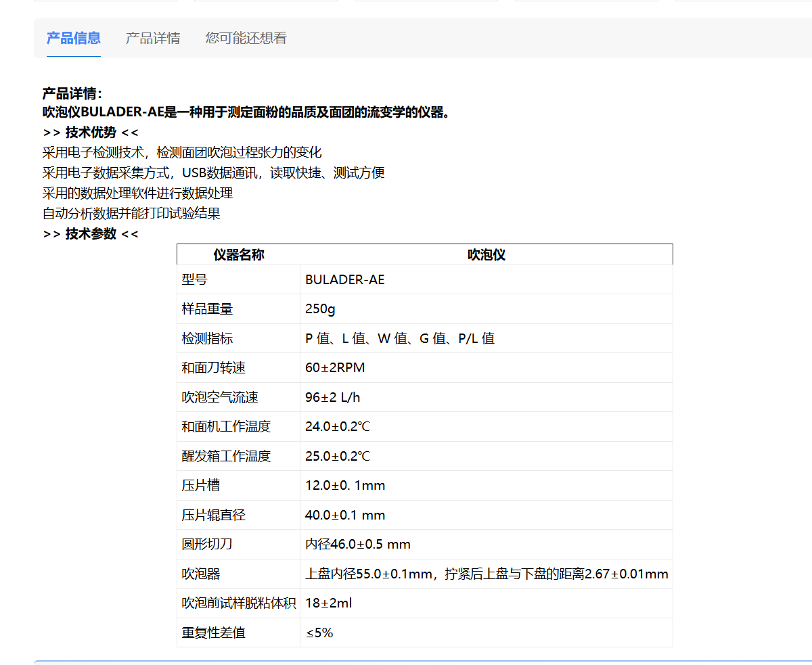Open the 产品详情 tab
The width and height of the screenshot is (812, 665).
pos(153,38)
